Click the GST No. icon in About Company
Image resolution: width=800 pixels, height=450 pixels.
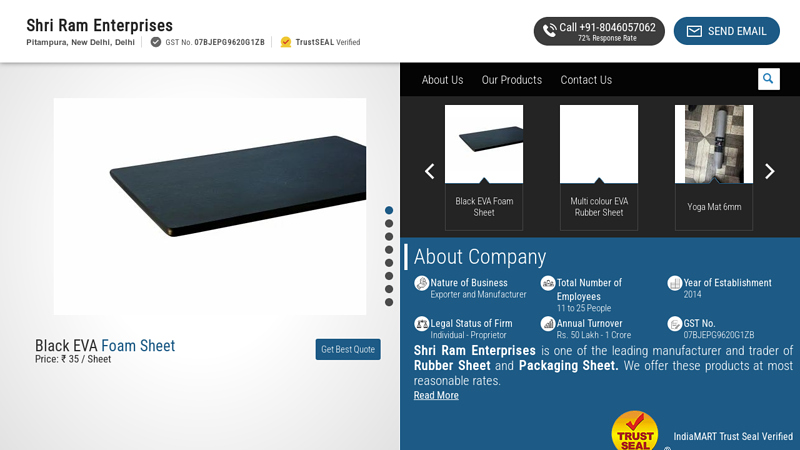click(674, 323)
